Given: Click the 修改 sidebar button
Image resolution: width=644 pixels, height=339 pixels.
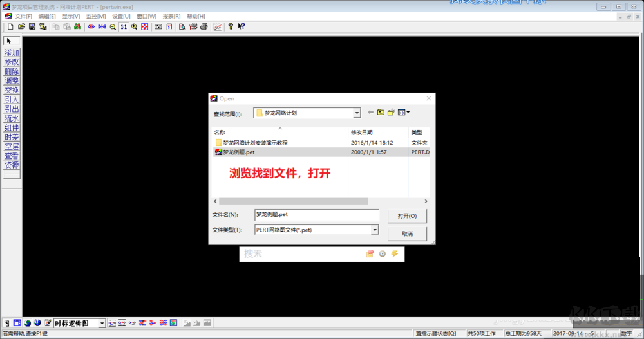Looking at the screenshot, I should [x=12, y=62].
